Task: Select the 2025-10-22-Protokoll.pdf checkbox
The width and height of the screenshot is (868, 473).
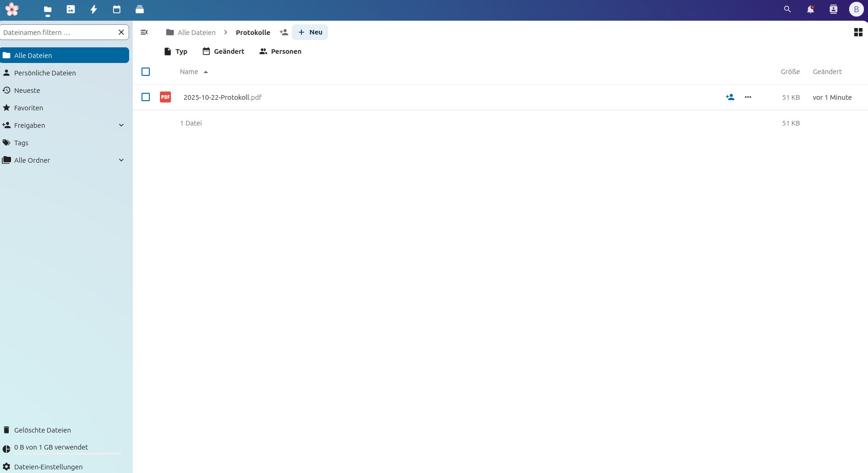Action: coord(146,97)
